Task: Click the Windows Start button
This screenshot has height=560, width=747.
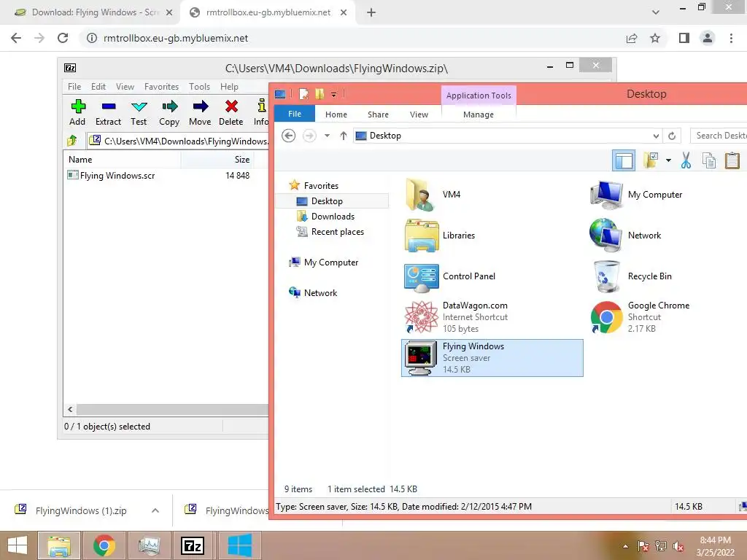Action: tap(18, 545)
